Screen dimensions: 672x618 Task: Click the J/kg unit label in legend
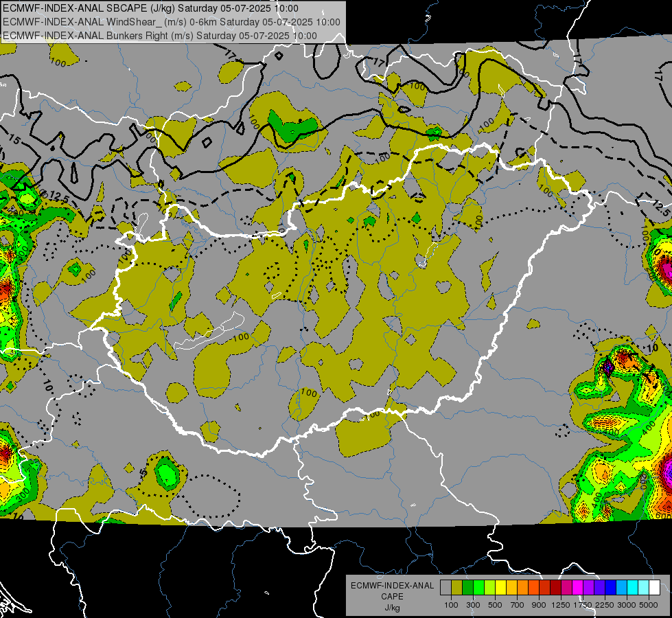tap(392, 608)
